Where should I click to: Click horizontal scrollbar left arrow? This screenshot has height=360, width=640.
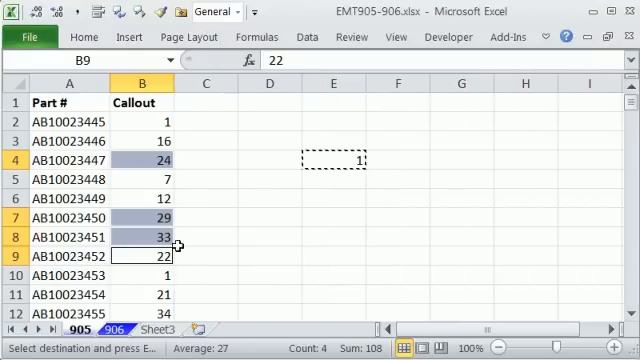(x=388, y=329)
